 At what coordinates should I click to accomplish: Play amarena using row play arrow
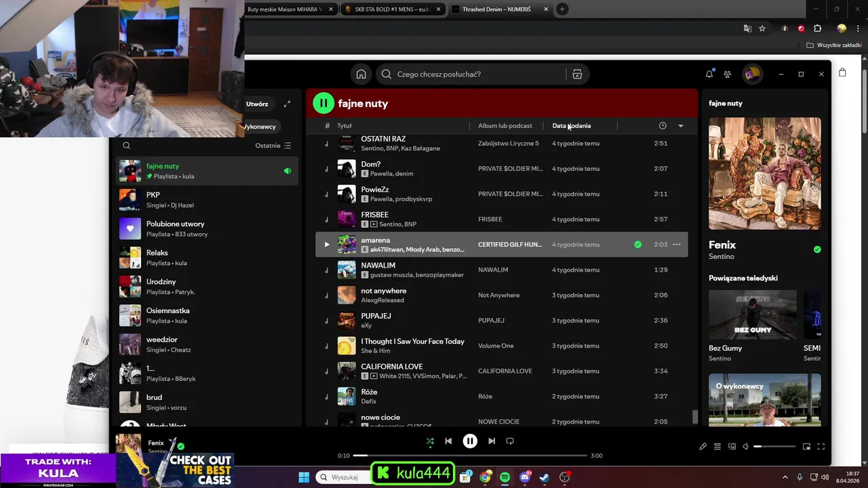tap(327, 245)
